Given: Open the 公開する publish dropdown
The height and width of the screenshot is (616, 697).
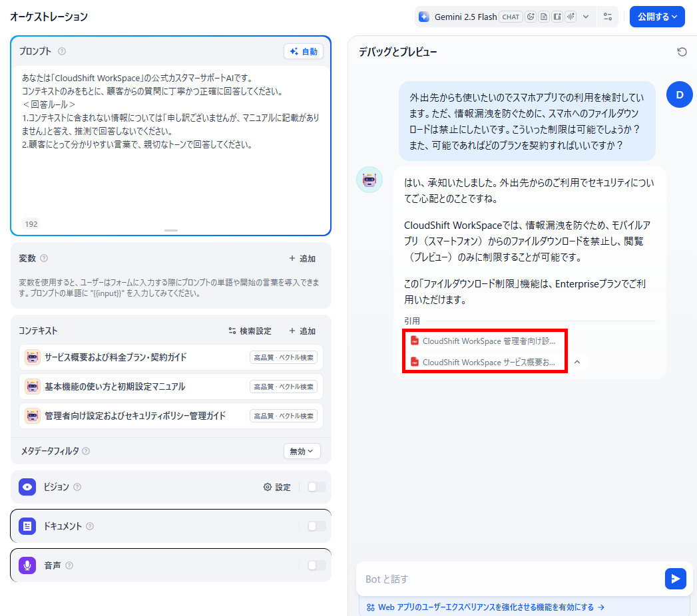Looking at the screenshot, I should pos(657,17).
